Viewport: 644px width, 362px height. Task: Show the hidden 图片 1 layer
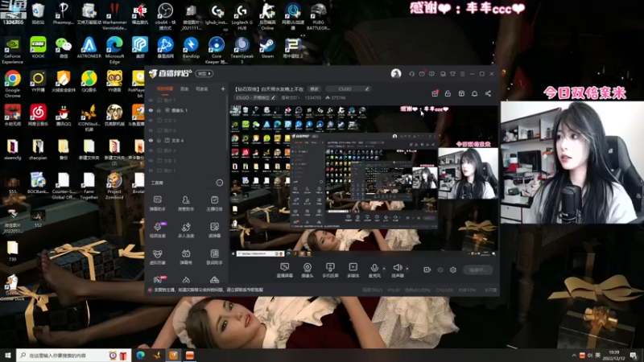tap(151, 171)
